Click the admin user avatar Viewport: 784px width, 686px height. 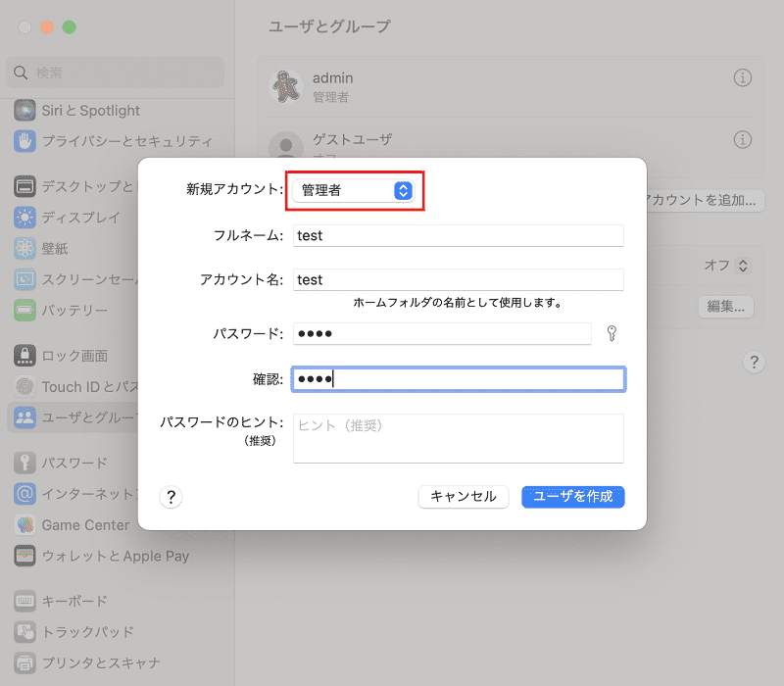click(x=286, y=87)
